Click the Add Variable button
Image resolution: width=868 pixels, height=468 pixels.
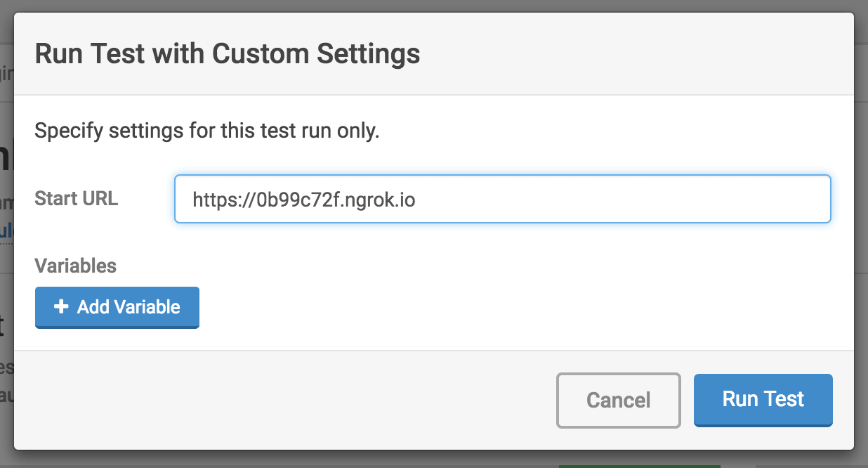117,307
